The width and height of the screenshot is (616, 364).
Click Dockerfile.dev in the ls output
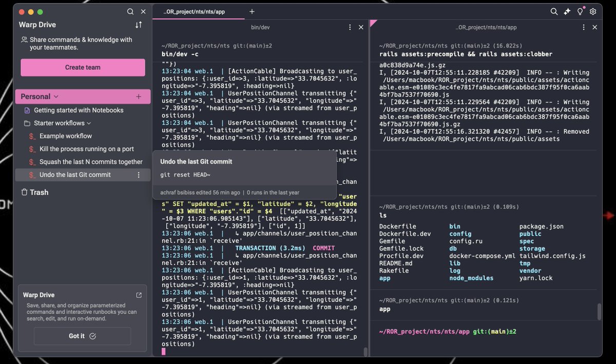click(x=405, y=234)
